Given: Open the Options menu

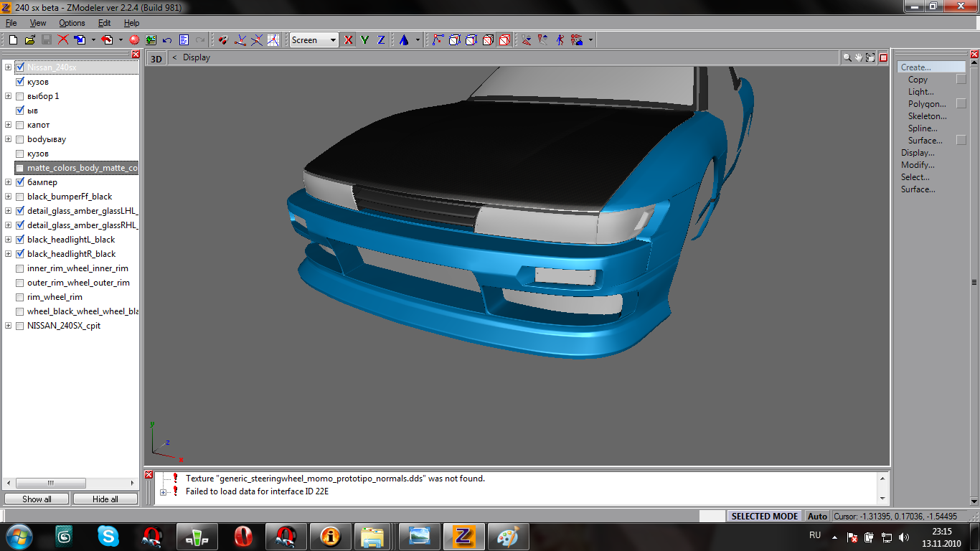Looking at the screenshot, I should tap(72, 23).
